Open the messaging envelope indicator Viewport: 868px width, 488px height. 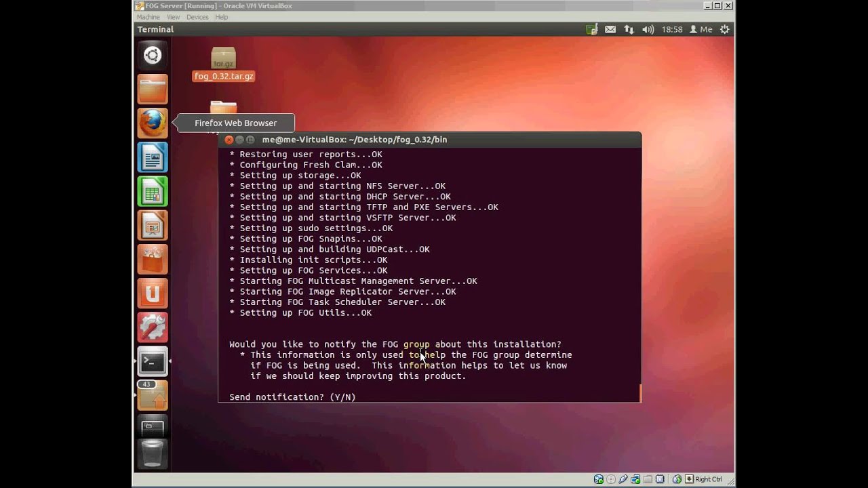610,29
